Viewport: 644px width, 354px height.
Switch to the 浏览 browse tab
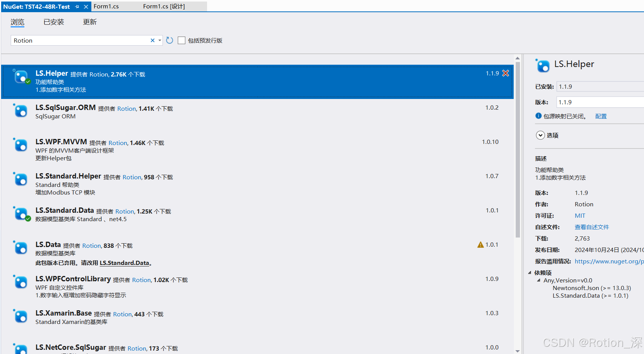point(18,22)
